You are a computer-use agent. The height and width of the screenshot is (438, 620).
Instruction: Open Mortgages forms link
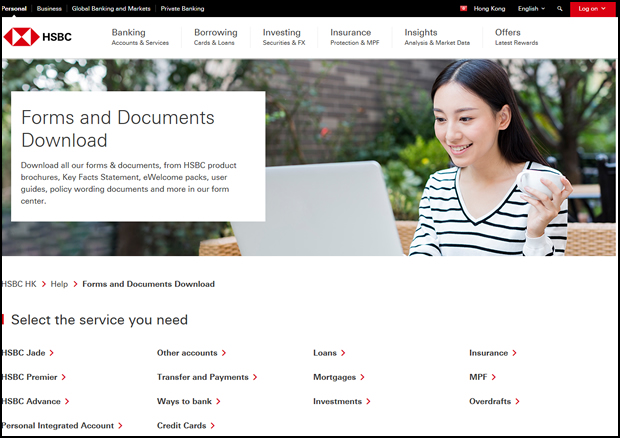tap(335, 378)
